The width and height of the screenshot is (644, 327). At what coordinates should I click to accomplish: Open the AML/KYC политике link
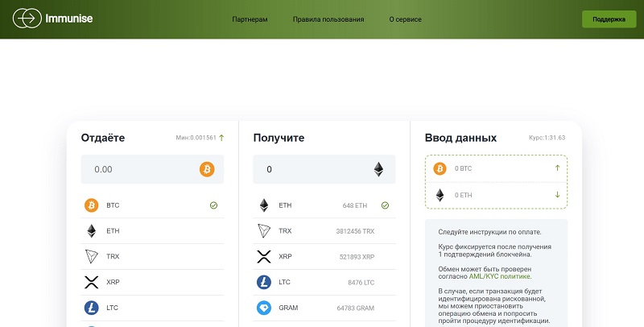click(x=500, y=276)
